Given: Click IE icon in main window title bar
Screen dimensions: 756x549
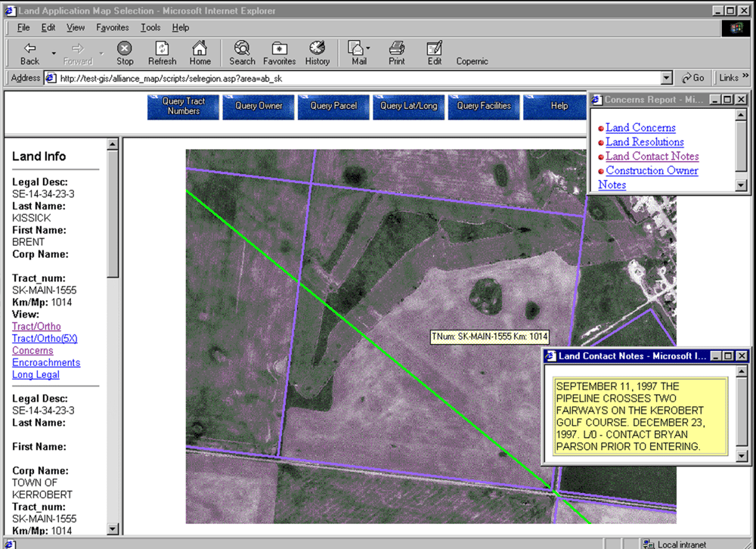Looking at the screenshot, I should (11, 11).
